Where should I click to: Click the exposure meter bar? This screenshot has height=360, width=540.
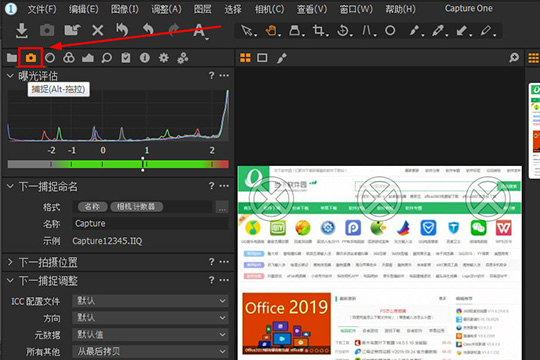[118, 164]
